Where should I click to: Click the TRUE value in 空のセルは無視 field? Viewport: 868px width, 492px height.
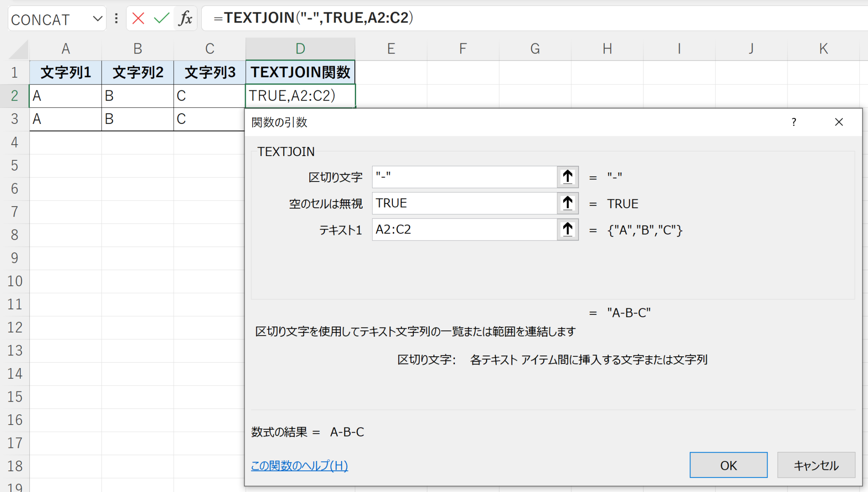(391, 203)
